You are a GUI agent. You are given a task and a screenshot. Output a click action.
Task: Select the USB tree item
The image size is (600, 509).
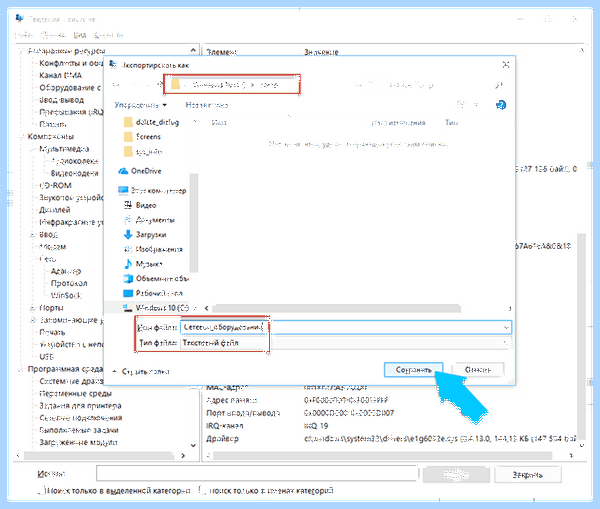[x=46, y=357]
